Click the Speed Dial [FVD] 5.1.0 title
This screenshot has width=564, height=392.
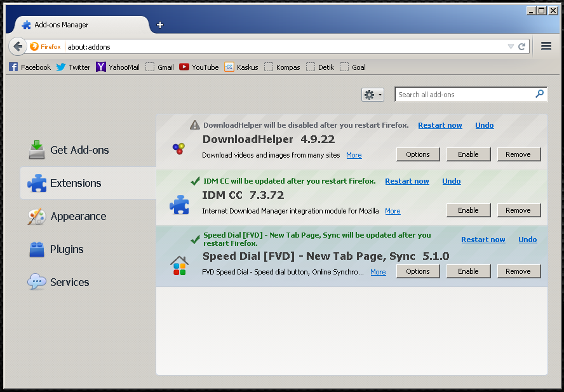point(326,256)
